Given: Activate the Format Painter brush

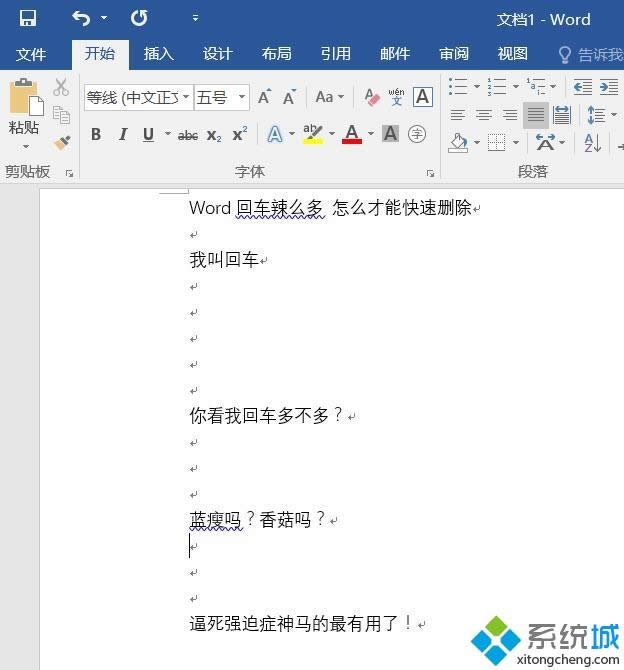Looking at the screenshot, I should click(x=62, y=143).
